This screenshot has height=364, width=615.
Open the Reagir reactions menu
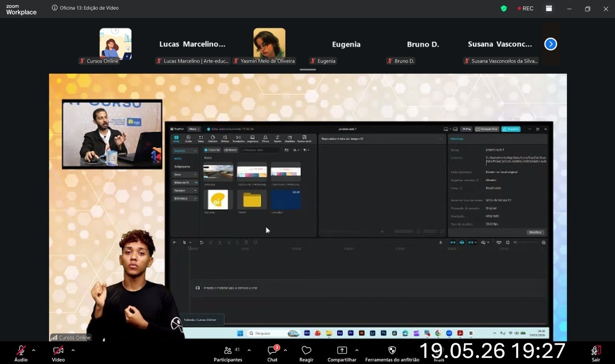point(306,353)
